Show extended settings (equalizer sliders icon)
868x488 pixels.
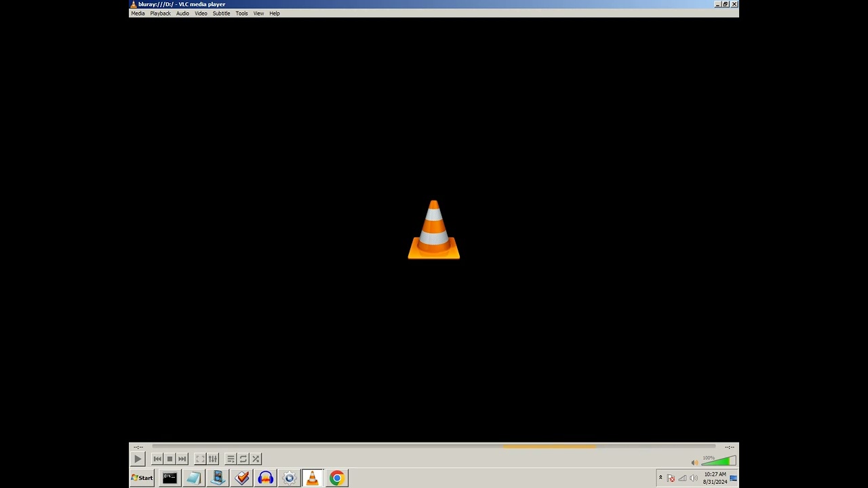(213, 459)
